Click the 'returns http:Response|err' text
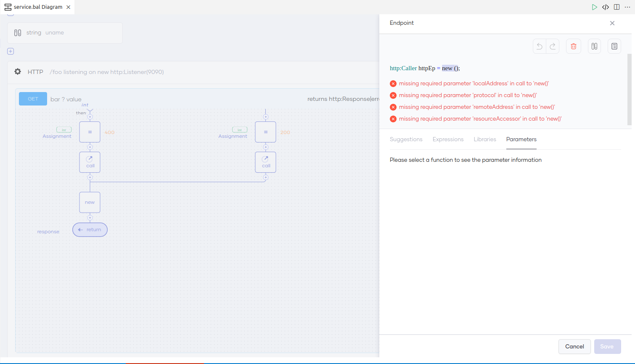 pyautogui.click(x=343, y=99)
